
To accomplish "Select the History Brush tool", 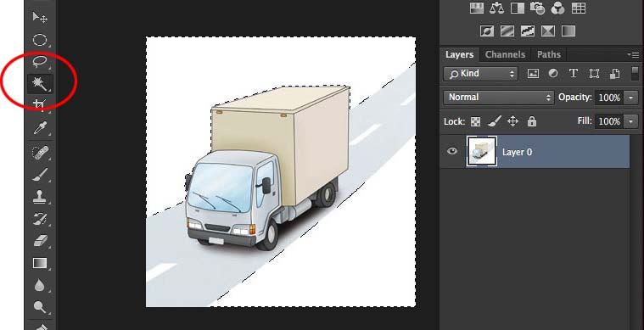I will tap(40, 219).
